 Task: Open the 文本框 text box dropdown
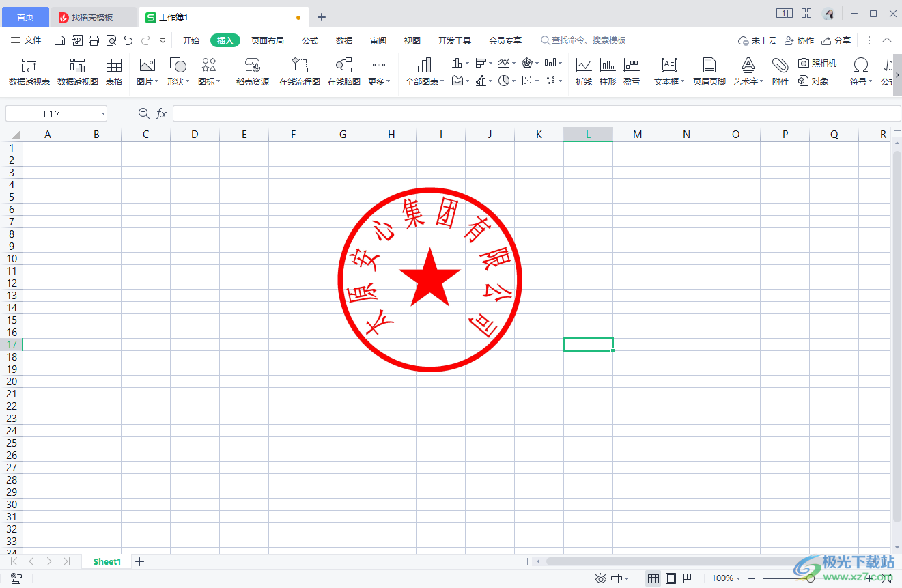click(x=669, y=81)
